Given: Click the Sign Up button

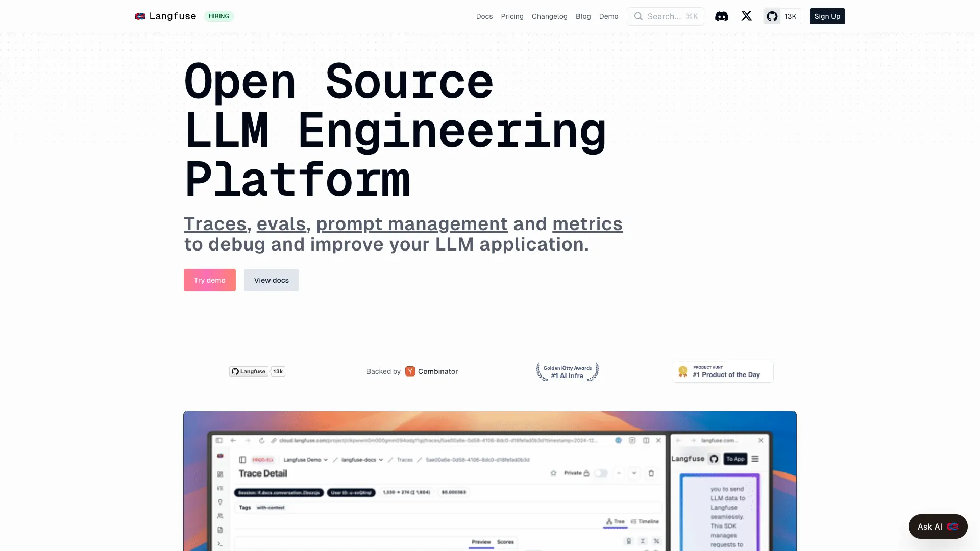Looking at the screenshot, I should [x=827, y=16].
